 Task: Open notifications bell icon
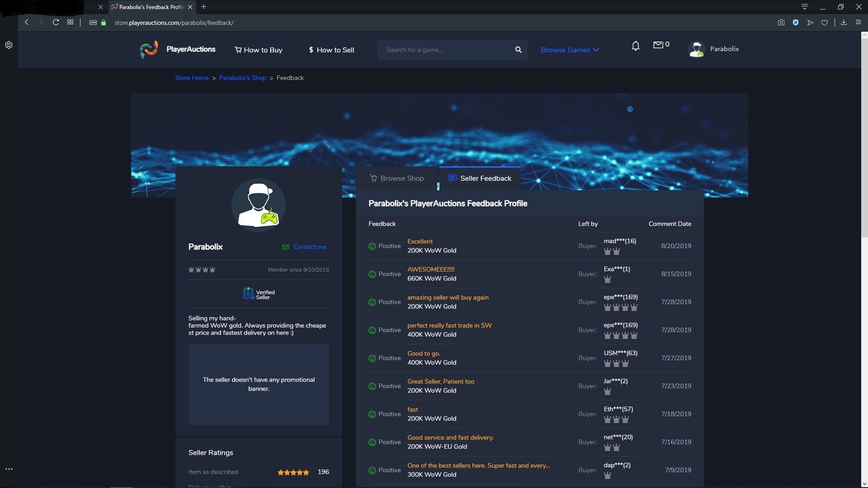(x=636, y=46)
